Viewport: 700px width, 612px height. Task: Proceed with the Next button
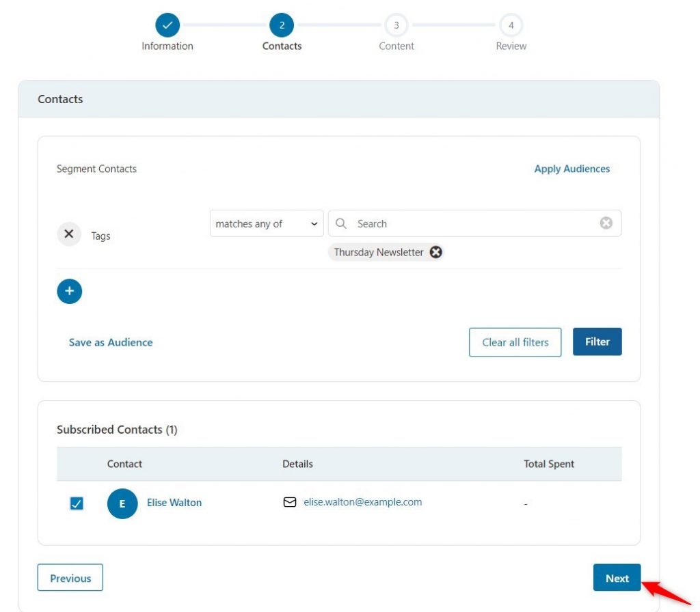pyautogui.click(x=617, y=578)
